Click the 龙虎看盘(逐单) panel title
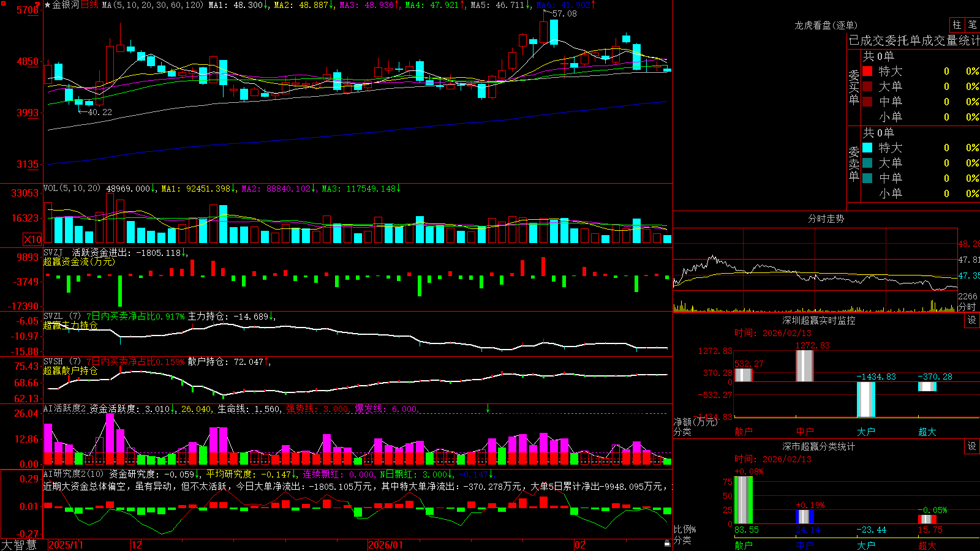The image size is (980, 551). (826, 25)
